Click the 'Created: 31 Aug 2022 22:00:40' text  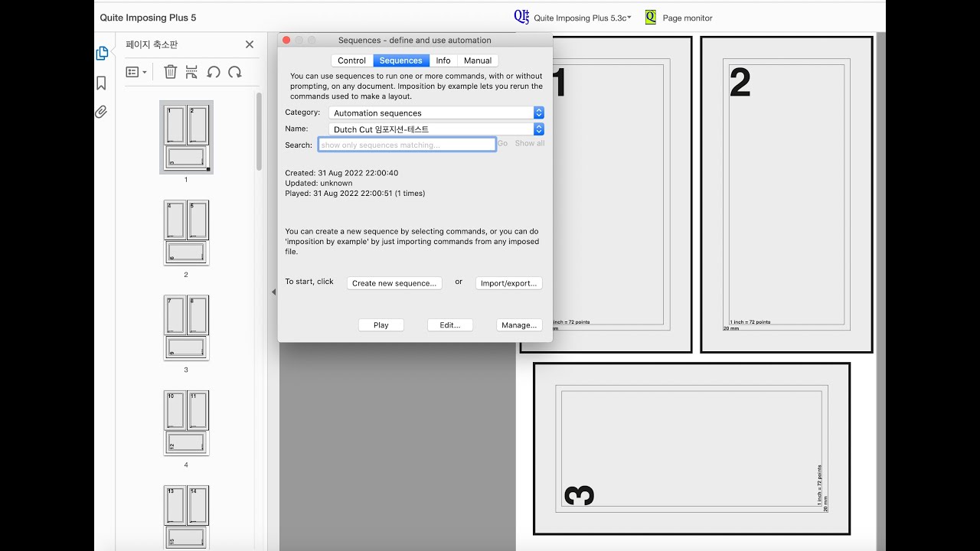341,173
